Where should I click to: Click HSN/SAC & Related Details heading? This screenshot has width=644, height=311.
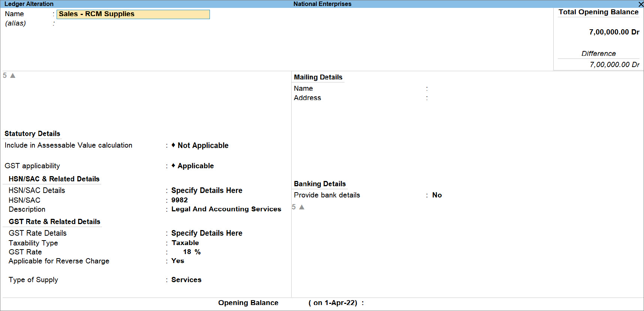pyautogui.click(x=54, y=179)
